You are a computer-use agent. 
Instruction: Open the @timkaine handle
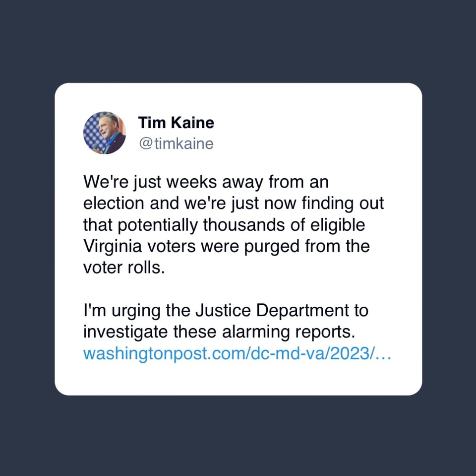tap(176, 144)
